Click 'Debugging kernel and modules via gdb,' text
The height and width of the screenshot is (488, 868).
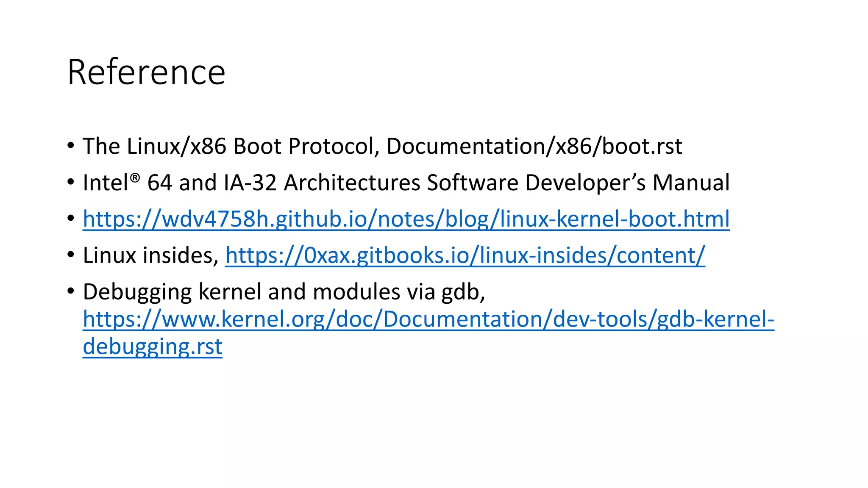point(284,292)
